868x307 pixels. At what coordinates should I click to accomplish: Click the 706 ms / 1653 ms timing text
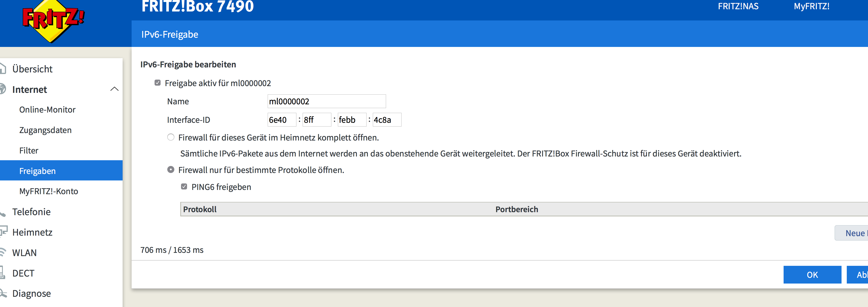coord(172,250)
